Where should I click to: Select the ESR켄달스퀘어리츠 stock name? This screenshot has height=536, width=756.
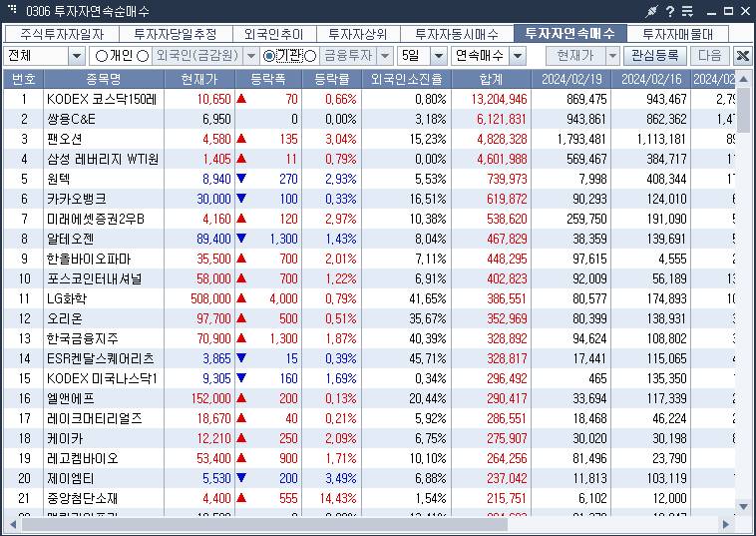(x=101, y=358)
